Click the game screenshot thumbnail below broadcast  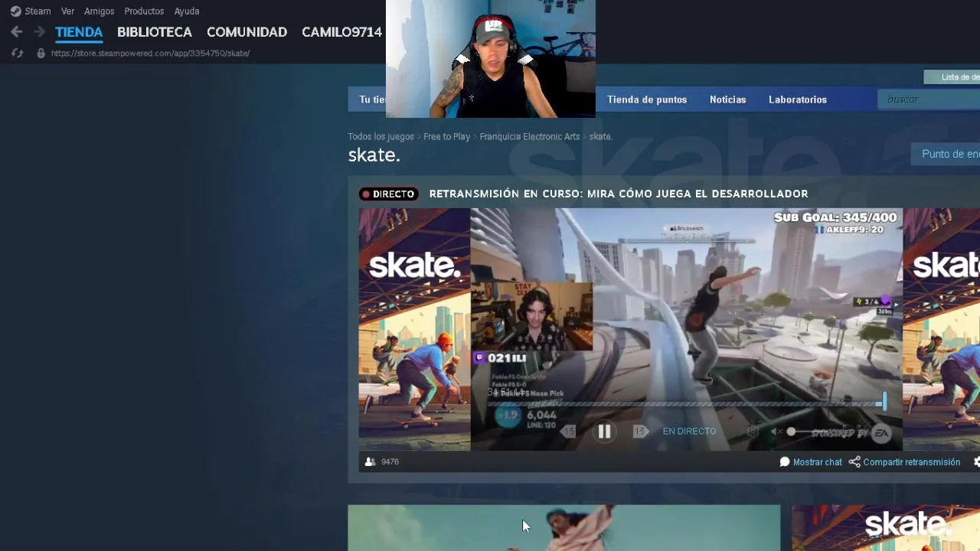coord(564,528)
